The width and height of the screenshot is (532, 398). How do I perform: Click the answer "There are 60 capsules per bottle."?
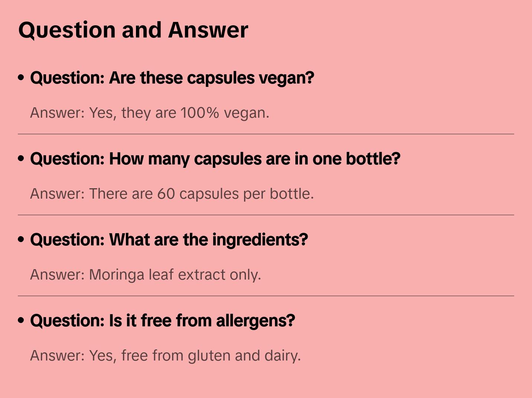[x=172, y=193]
